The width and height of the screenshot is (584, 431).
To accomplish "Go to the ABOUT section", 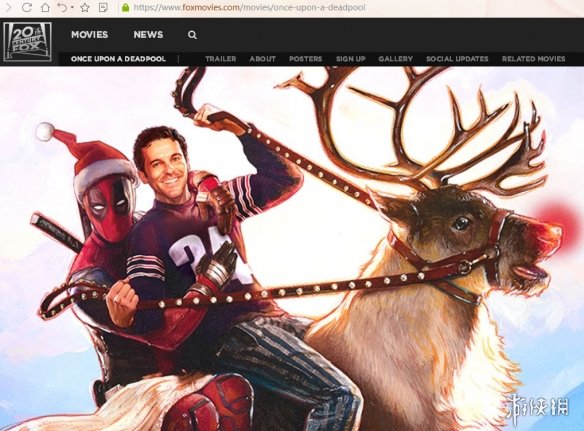I will [x=263, y=59].
